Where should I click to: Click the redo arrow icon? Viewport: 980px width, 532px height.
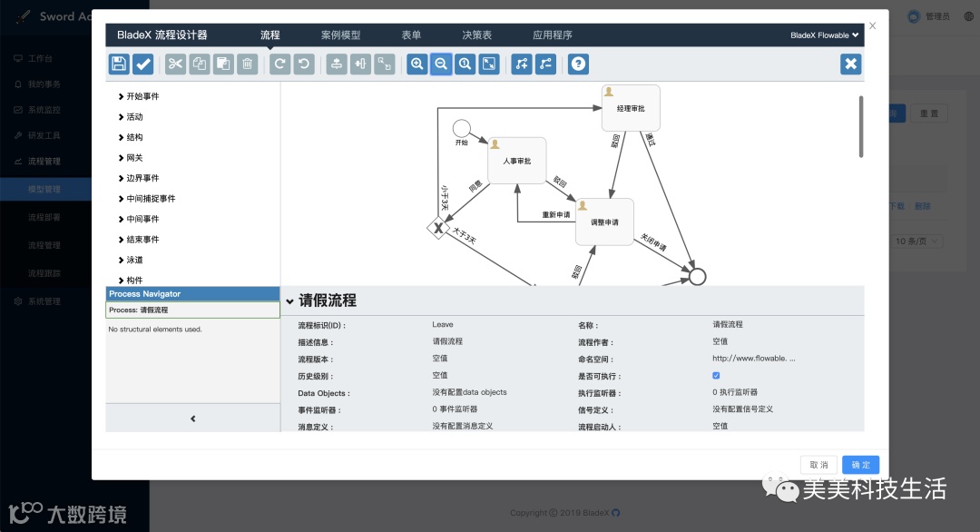[280, 64]
